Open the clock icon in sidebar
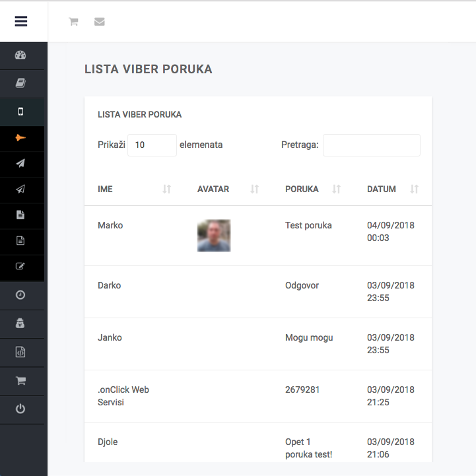 pyautogui.click(x=20, y=295)
